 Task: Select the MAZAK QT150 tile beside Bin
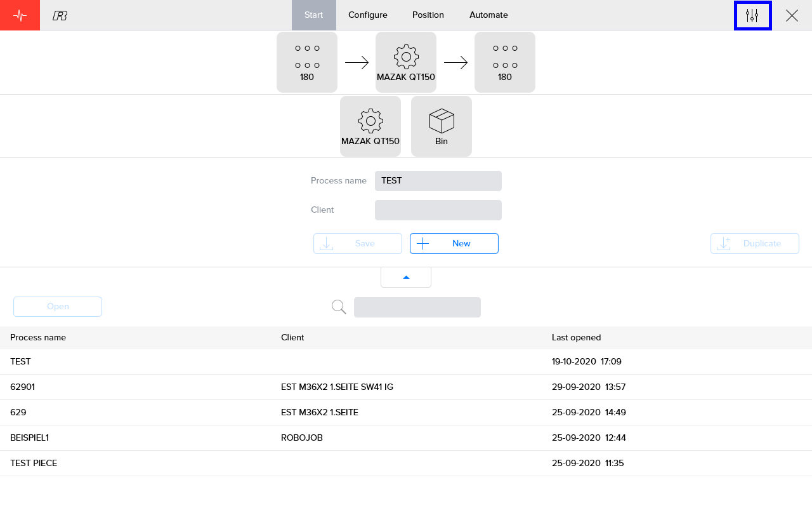(x=370, y=126)
